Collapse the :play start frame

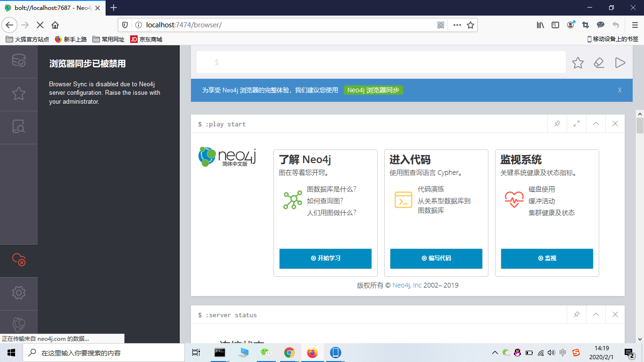[x=596, y=124]
